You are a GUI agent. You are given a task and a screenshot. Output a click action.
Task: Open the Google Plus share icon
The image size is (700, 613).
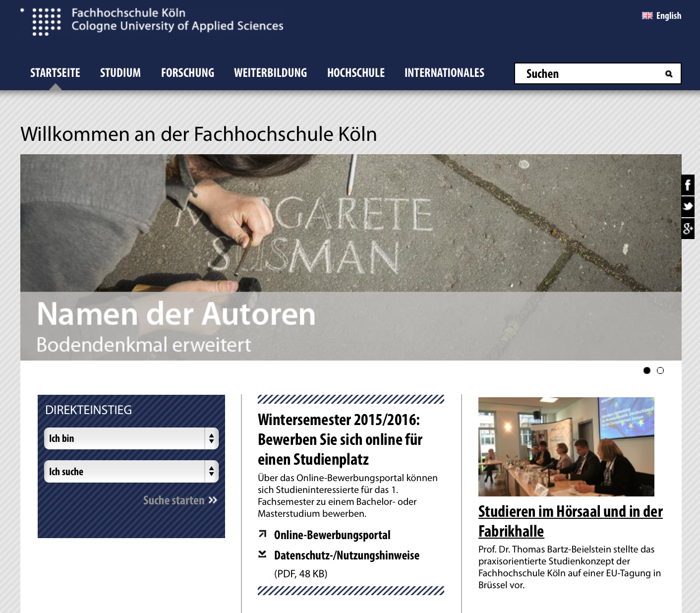(x=688, y=229)
